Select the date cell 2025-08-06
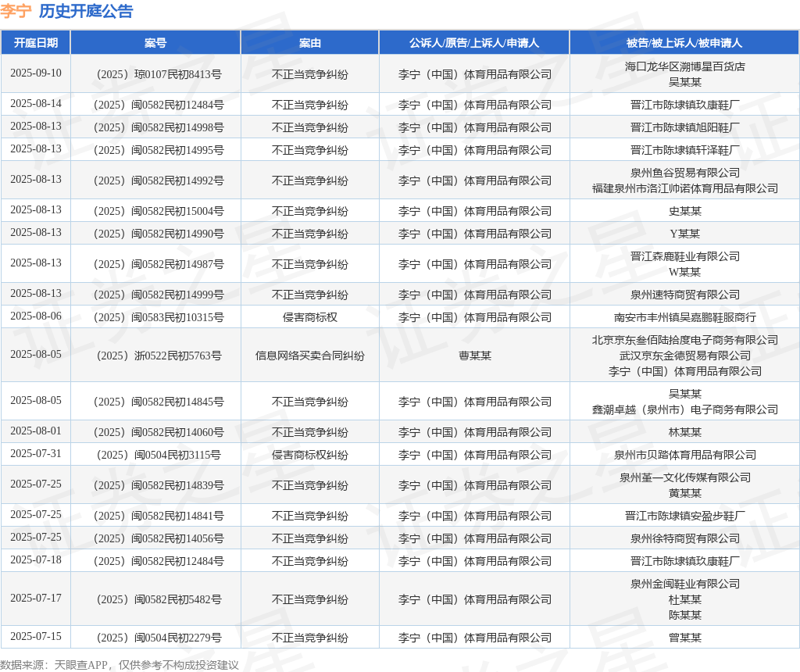 36,316
